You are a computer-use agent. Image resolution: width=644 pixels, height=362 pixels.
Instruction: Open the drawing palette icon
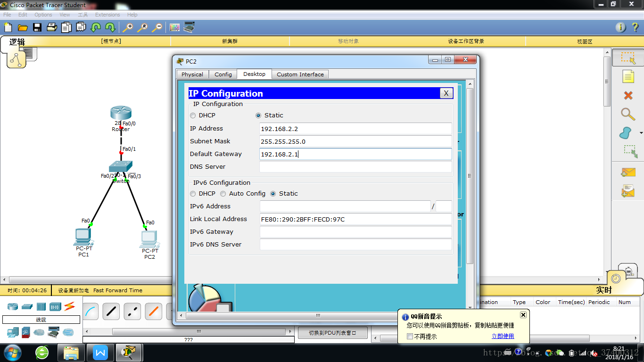(174, 27)
